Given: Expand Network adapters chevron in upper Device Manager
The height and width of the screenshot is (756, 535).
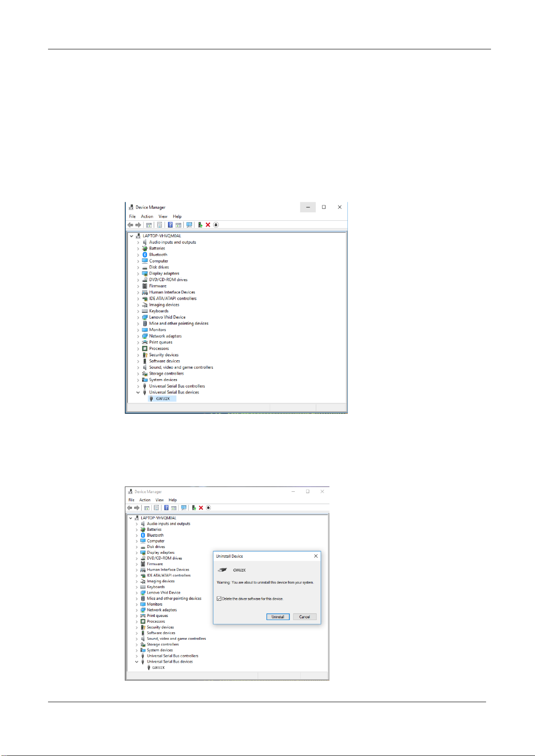Looking at the screenshot, I should (x=138, y=336).
